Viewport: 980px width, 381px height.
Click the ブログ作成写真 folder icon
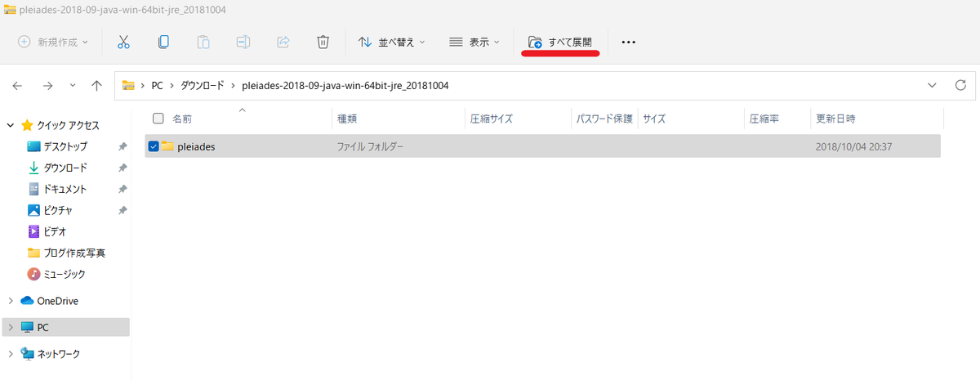(33, 253)
